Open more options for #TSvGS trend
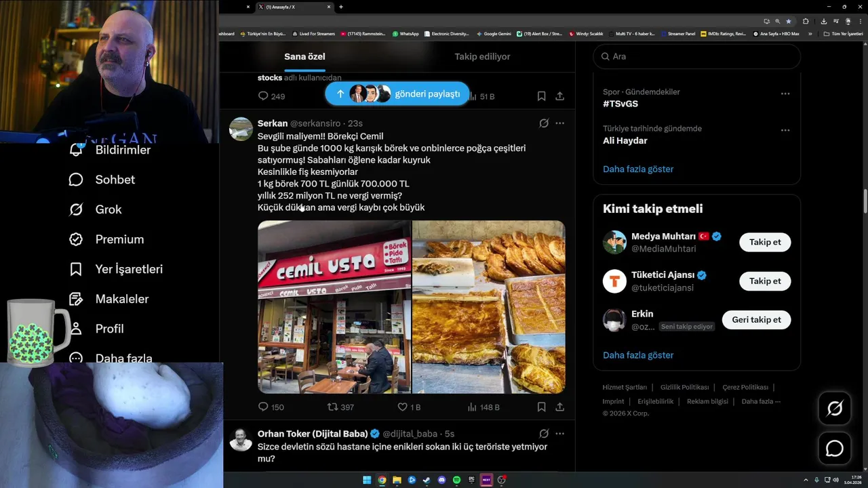Image resolution: width=868 pixels, height=488 pixels. (785, 94)
